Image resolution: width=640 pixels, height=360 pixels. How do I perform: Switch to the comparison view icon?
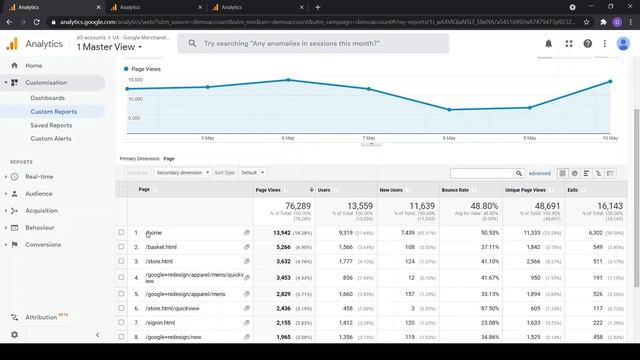598,173
